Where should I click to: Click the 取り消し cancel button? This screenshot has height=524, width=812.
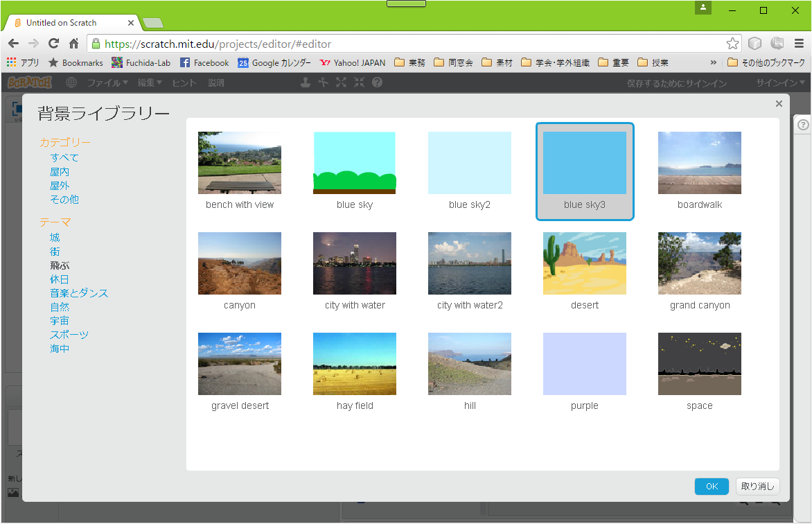(758, 487)
